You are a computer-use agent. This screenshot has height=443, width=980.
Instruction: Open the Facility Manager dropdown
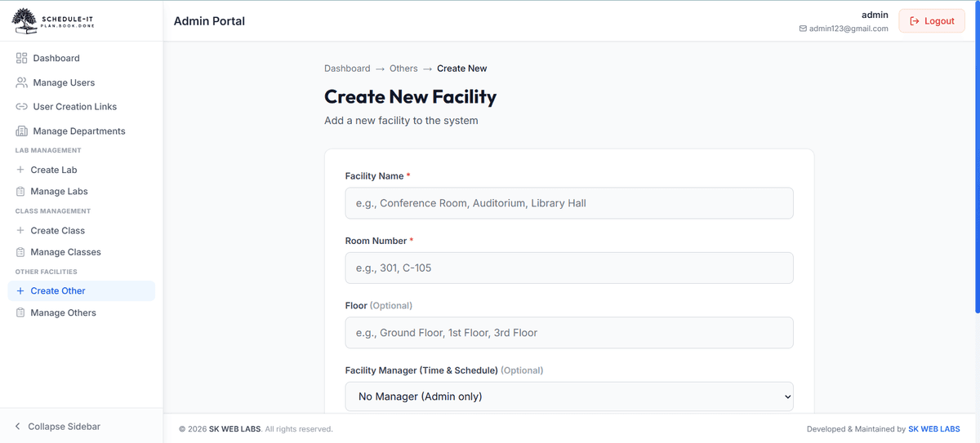pyautogui.click(x=569, y=396)
